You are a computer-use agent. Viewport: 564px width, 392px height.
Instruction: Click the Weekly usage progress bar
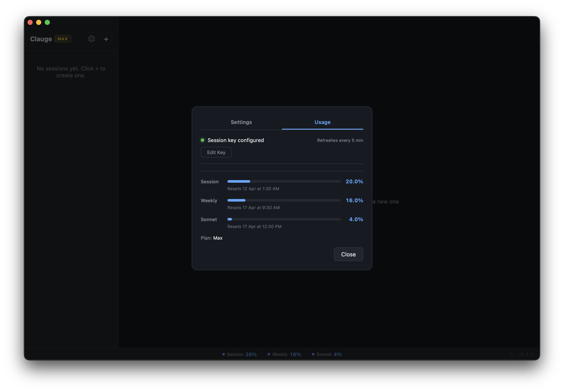coord(284,201)
